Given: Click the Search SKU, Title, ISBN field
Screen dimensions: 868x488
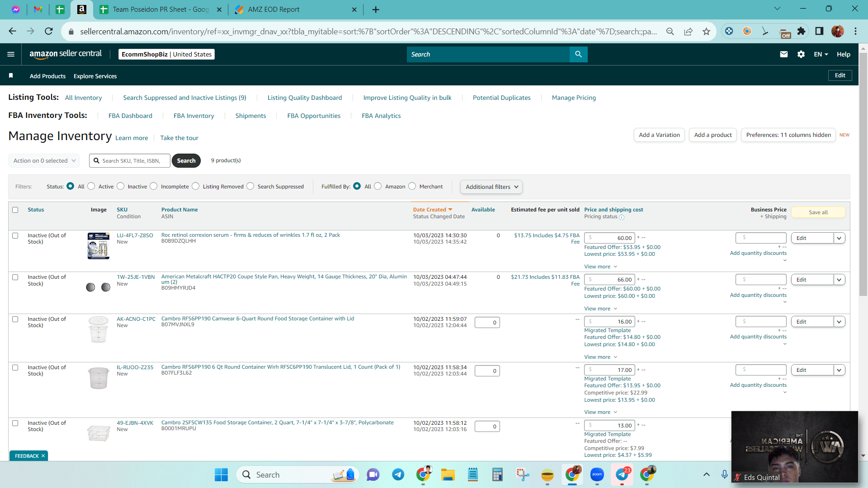Looking at the screenshot, I should pos(130,160).
